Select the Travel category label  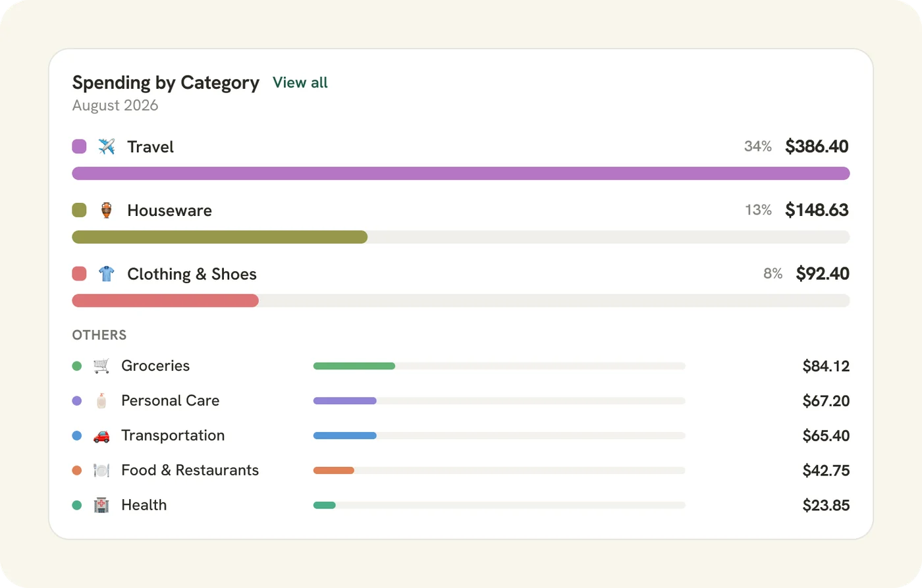tap(150, 146)
